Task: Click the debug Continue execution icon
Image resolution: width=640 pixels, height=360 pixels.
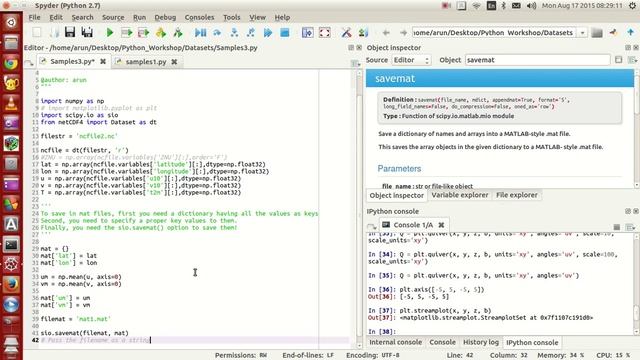Action: (x=268, y=33)
